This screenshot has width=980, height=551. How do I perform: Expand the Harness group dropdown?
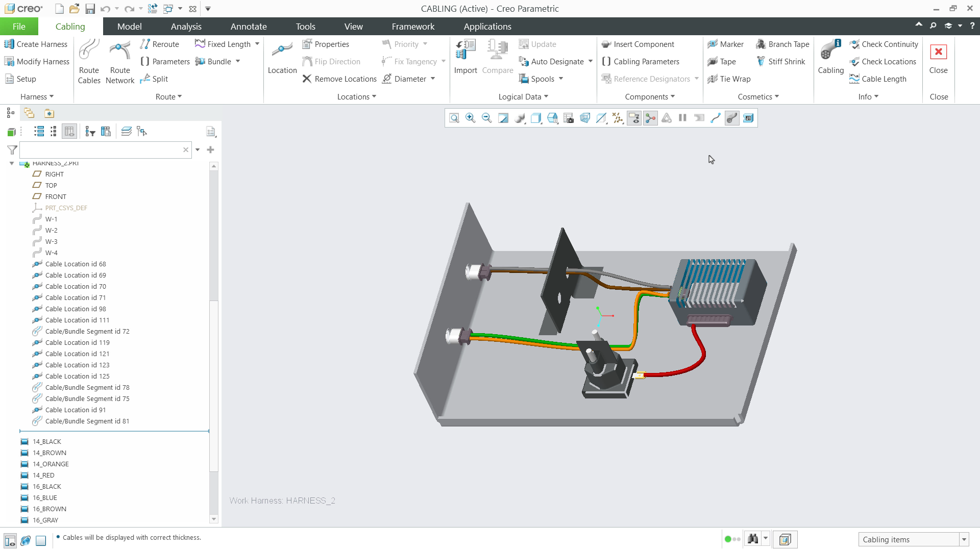coord(37,96)
